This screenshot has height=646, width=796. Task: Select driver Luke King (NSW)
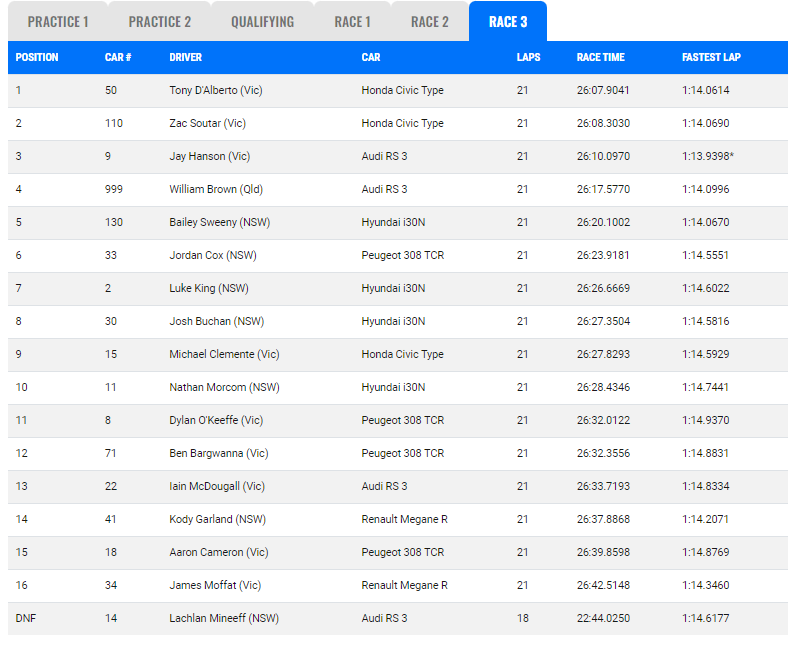pos(209,288)
